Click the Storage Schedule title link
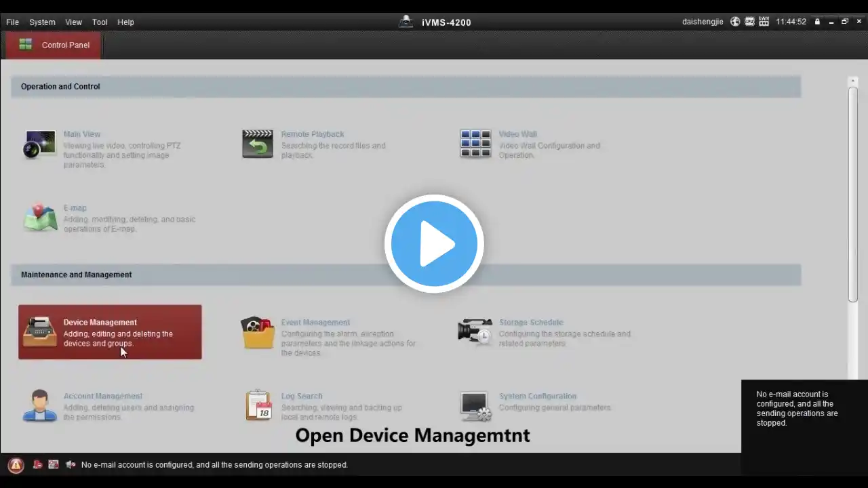The height and width of the screenshot is (488, 868). pyautogui.click(x=531, y=323)
